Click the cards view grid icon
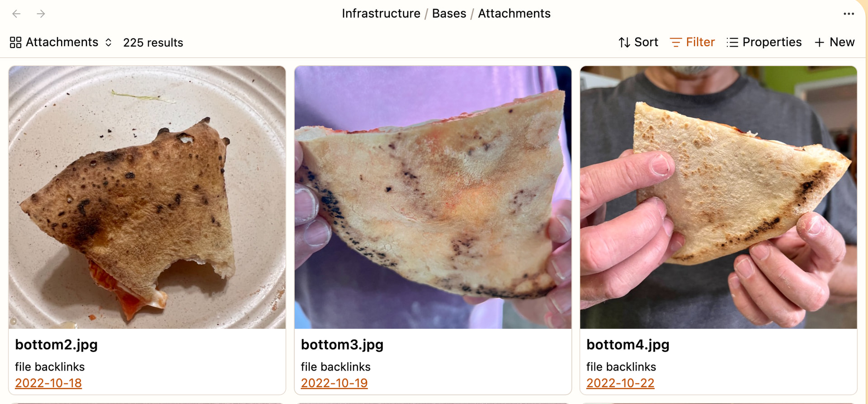 coord(15,43)
